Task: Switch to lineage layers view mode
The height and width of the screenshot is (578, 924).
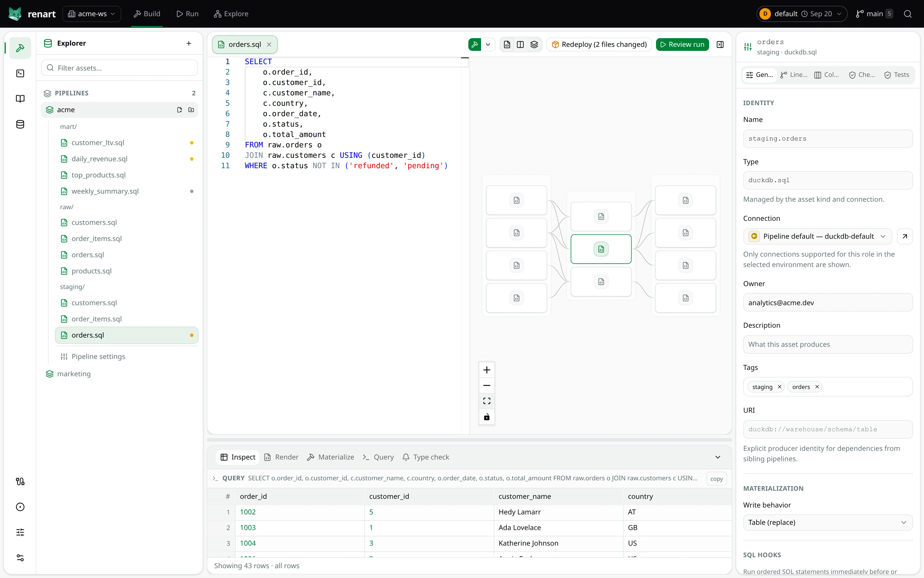Action: pyautogui.click(x=534, y=44)
